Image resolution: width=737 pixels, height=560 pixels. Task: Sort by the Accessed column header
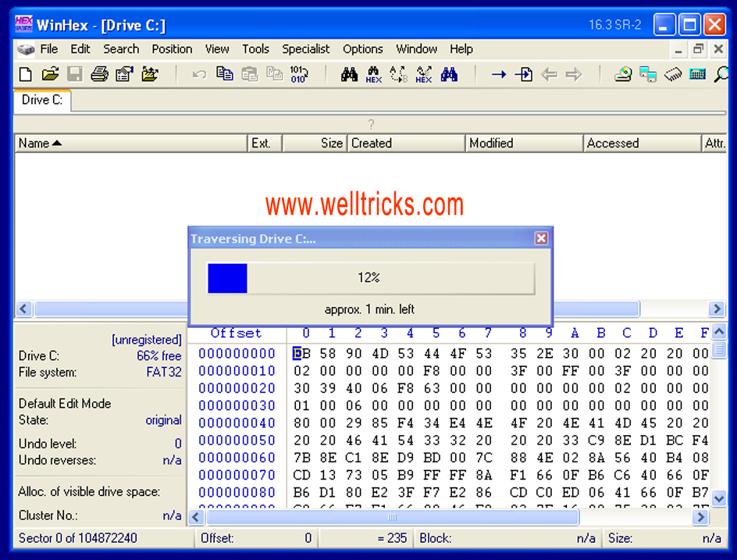tap(642, 143)
